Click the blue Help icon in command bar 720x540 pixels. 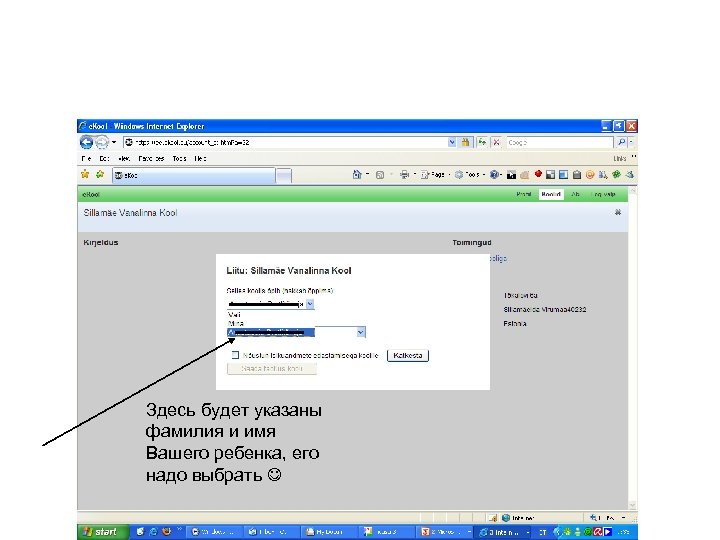pos(495,174)
